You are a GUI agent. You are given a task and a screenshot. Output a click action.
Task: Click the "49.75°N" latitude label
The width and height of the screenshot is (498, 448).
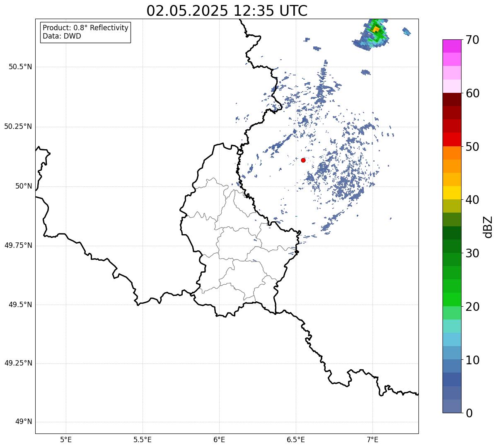pyautogui.click(x=18, y=245)
